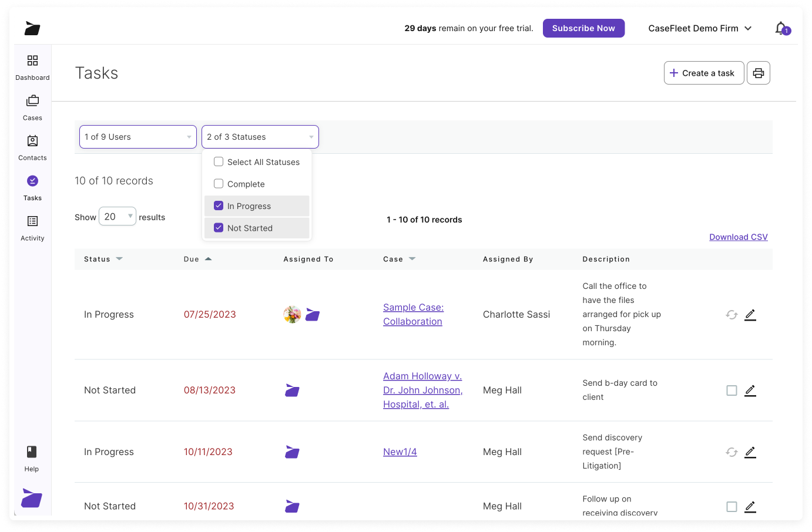
Task: Open the '1 of 9 Users' filter dropdown
Action: click(x=137, y=136)
